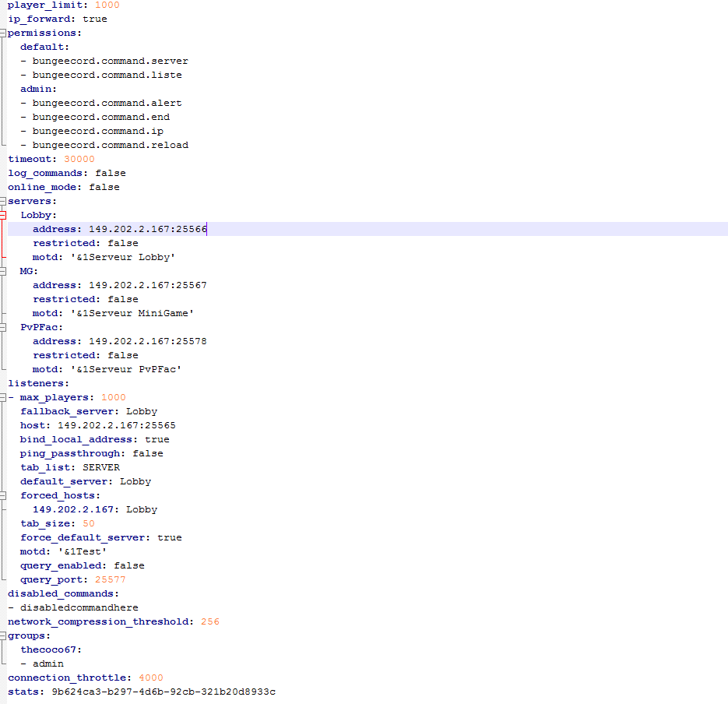Click the 'MG:' server name key
This screenshot has width=728, height=704.
(x=29, y=271)
